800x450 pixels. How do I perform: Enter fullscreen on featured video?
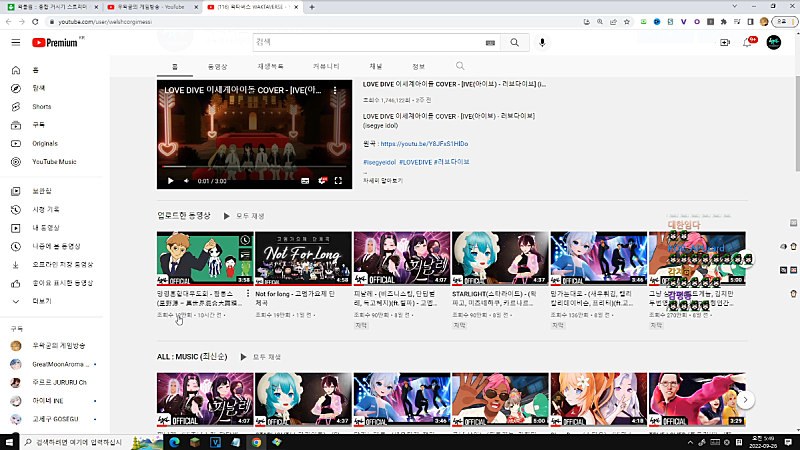[x=338, y=181]
